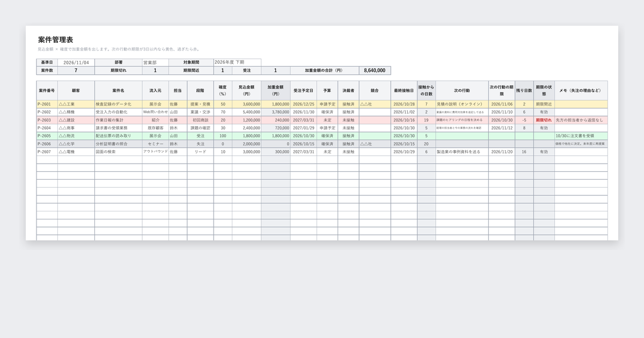Select the メモ（失注の理由など） column header

(581, 90)
